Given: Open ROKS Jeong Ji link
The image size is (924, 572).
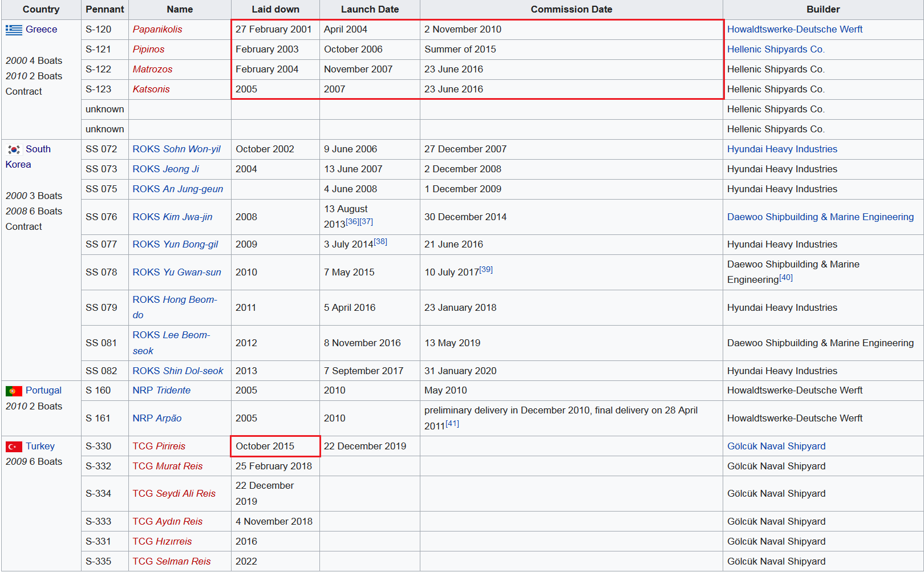Looking at the screenshot, I should pyautogui.click(x=165, y=169).
